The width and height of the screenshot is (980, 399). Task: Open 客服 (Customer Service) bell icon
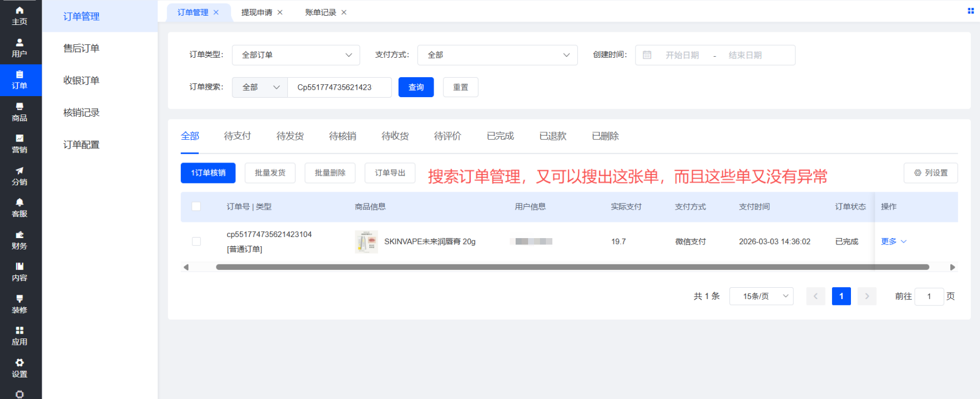pos(19,208)
